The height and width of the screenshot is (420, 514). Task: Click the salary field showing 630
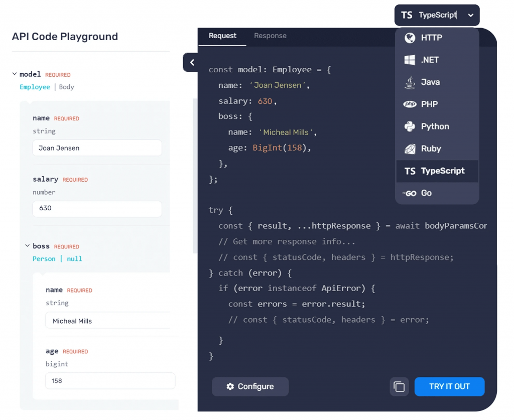[x=97, y=208]
